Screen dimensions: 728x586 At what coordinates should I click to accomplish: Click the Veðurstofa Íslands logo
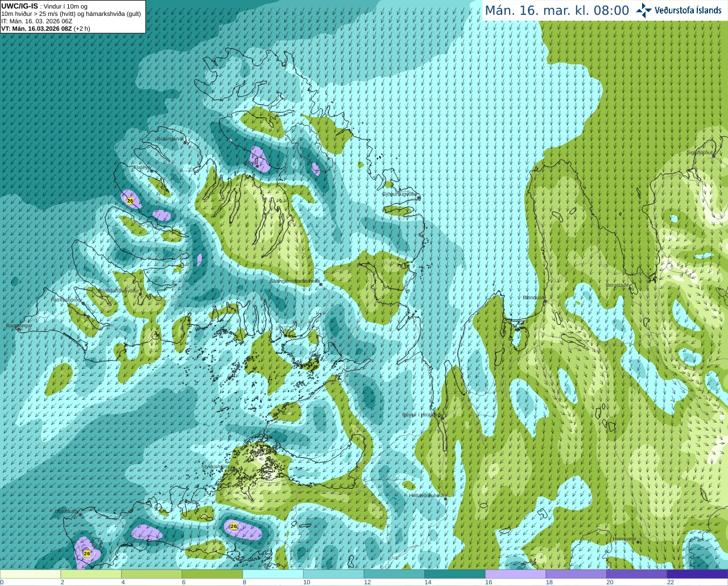679,10
